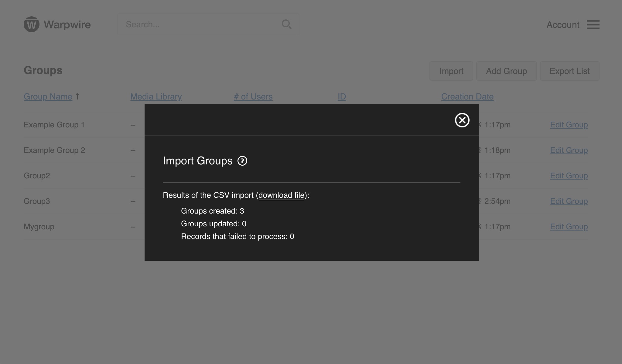
Task: Click the search magnifier icon
Action: pos(286,24)
